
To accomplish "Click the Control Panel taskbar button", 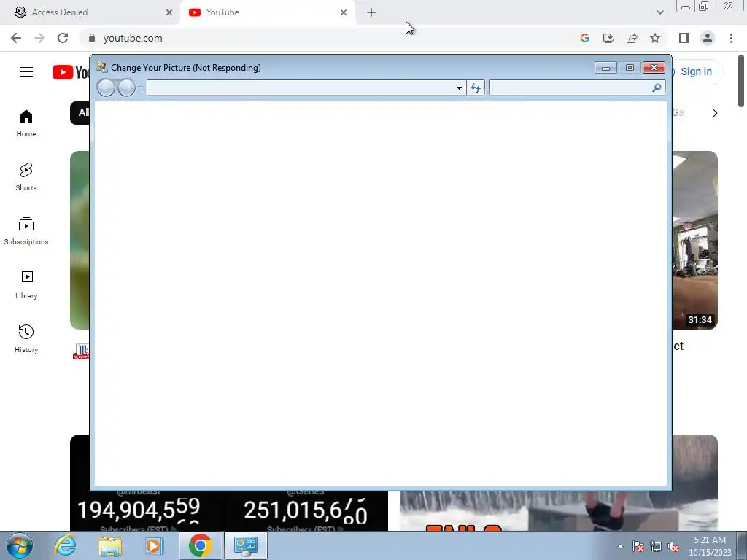I will click(x=245, y=545).
